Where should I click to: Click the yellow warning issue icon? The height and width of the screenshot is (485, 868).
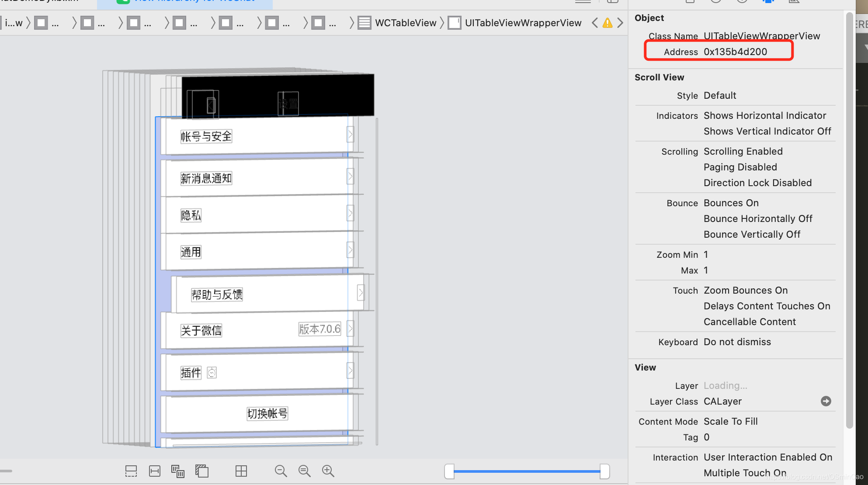607,23
